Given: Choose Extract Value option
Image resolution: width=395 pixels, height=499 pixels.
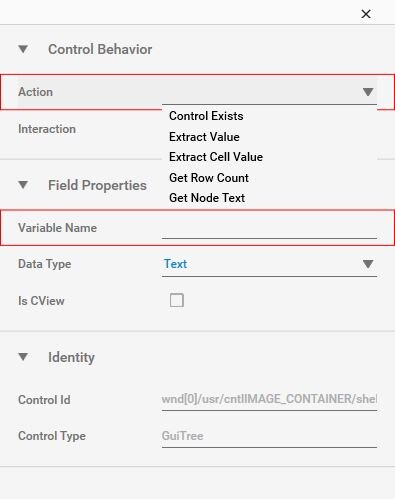Looking at the screenshot, I should (x=204, y=137).
